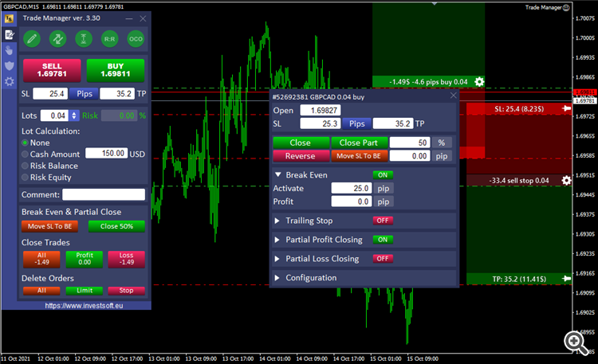This screenshot has width=598, height=364.
Task: Click the Trade Manager logo icon
Action: coord(9,18)
